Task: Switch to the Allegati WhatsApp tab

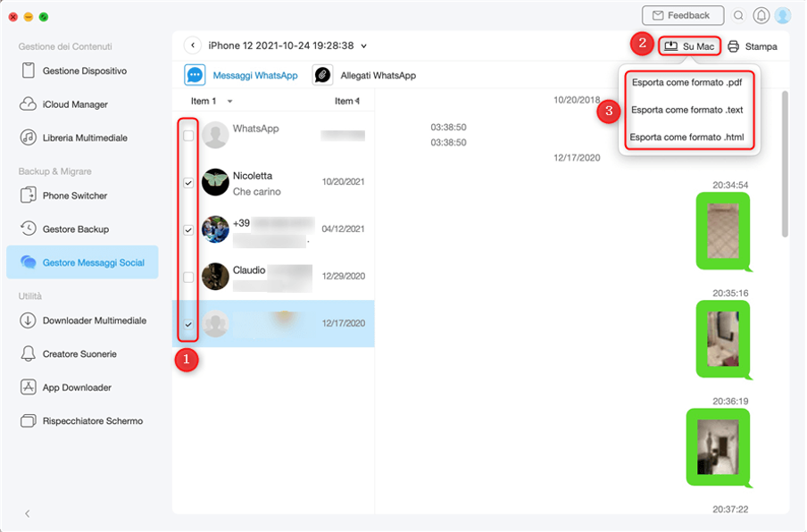Action: click(x=378, y=76)
